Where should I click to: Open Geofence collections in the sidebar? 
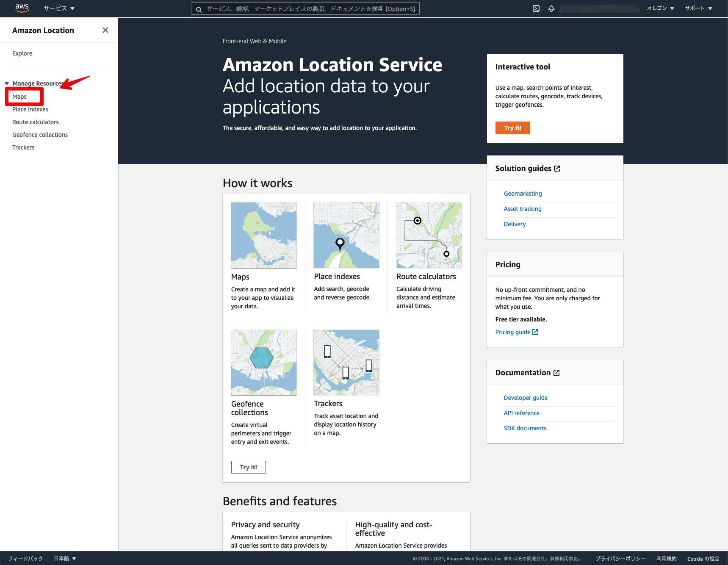click(40, 135)
